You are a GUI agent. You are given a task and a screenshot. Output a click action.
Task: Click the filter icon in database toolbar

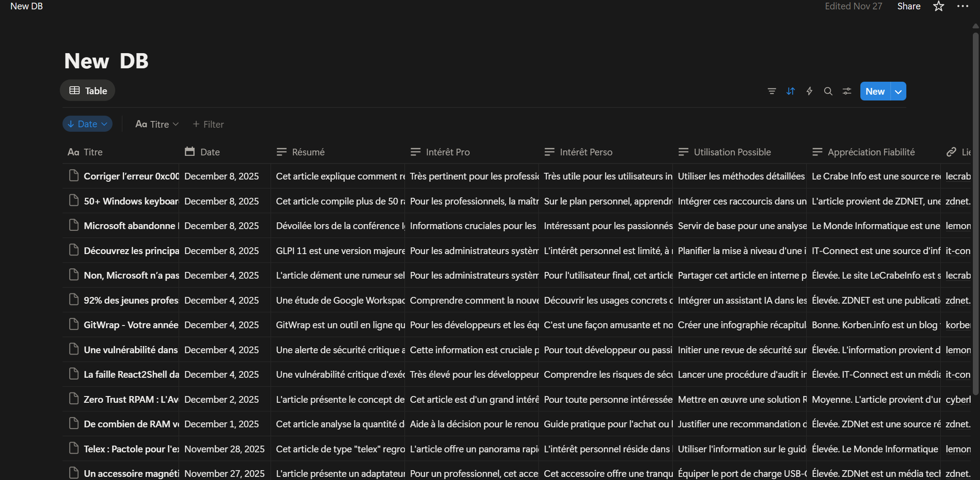(771, 91)
